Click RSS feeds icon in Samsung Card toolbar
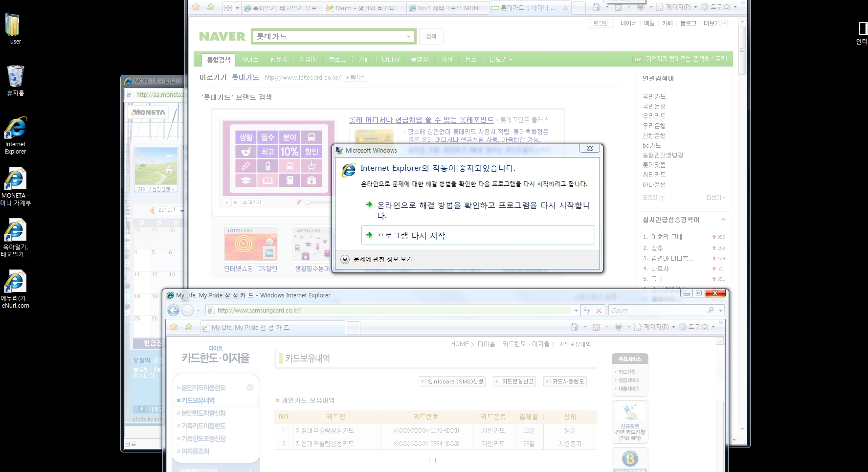This screenshot has height=472, width=868. [596, 327]
